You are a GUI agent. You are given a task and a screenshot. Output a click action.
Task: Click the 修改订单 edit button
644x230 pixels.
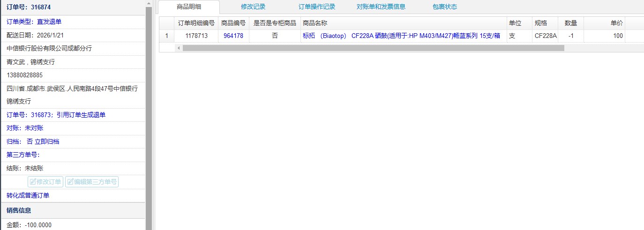tap(45, 182)
